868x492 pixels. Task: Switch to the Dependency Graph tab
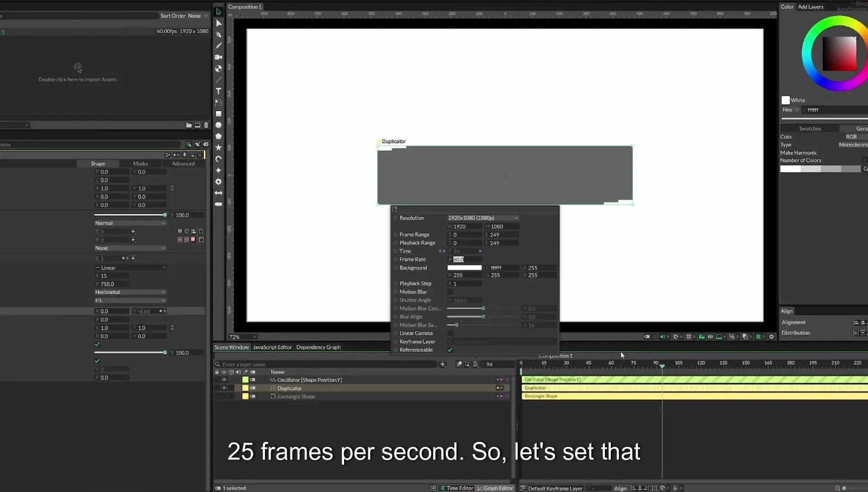(318, 347)
